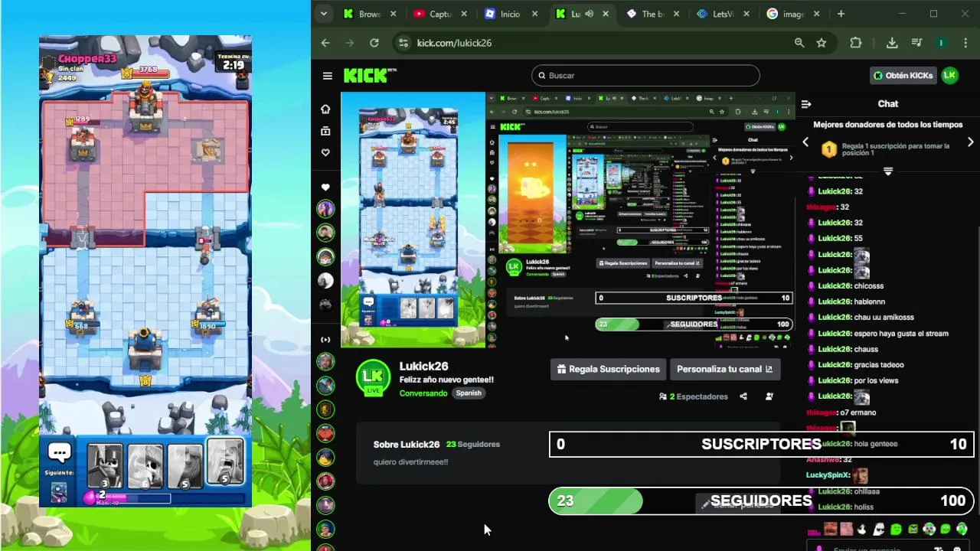Click the LuckySpinX username in chat

pos(827,474)
